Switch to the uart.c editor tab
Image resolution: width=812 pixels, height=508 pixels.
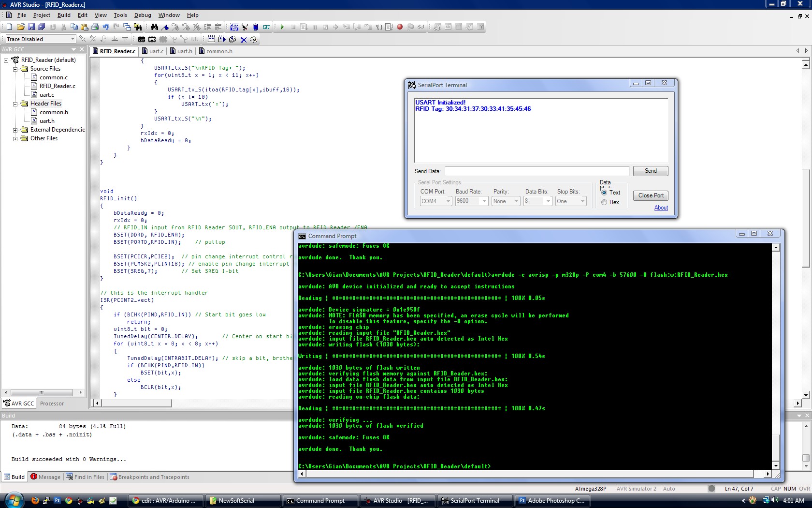coord(153,51)
